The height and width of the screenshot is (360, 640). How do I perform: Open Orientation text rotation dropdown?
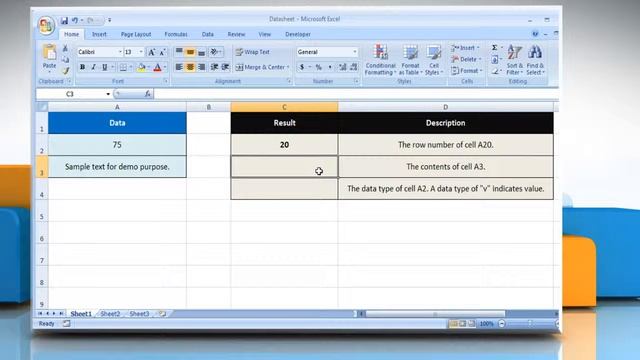click(x=215, y=52)
